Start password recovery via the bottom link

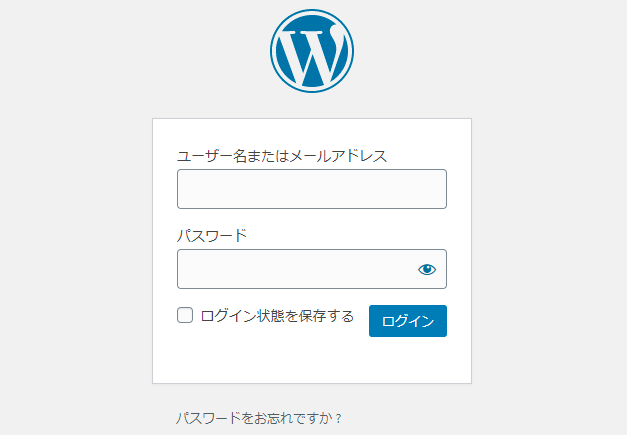[259, 418]
